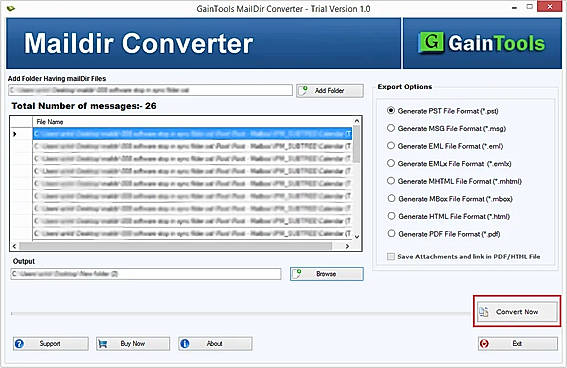Viewport: 567px width, 368px height.
Task: Click the Add Folder button
Action: point(330,90)
